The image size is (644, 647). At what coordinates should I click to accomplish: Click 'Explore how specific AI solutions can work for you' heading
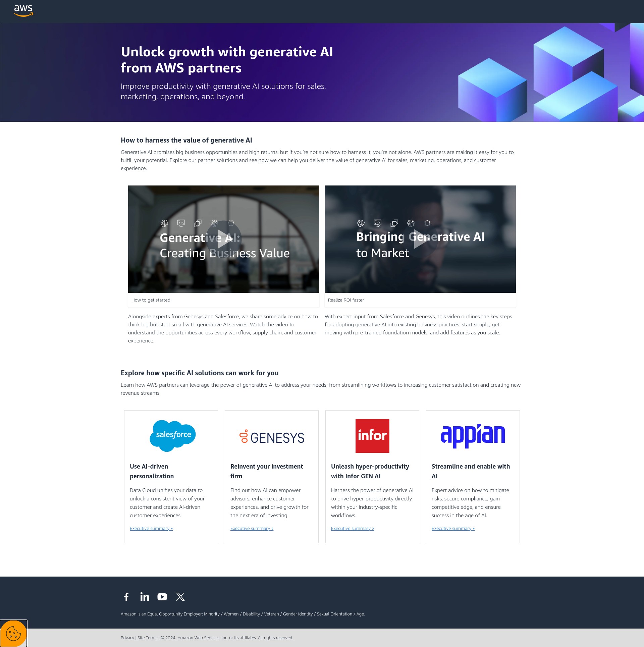200,373
